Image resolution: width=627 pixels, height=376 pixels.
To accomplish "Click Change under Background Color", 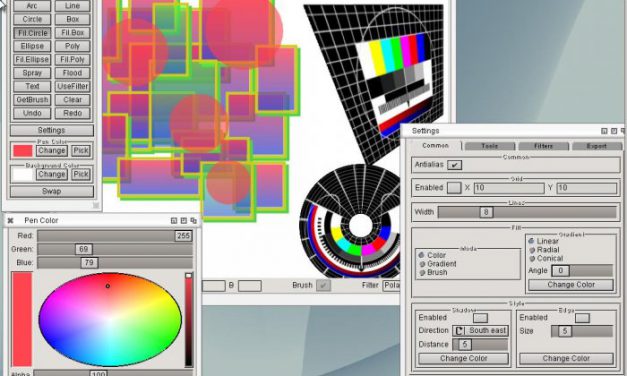I will coord(52,174).
